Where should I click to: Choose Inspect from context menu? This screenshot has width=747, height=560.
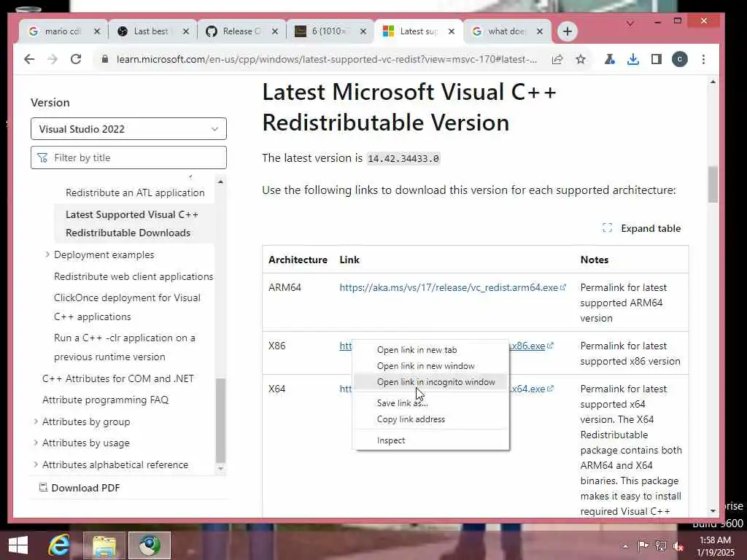(431, 440)
